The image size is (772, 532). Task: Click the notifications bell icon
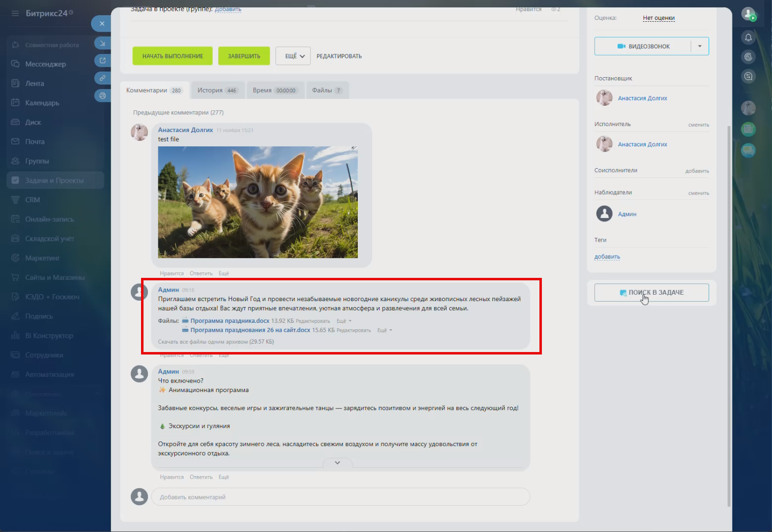click(748, 38)
